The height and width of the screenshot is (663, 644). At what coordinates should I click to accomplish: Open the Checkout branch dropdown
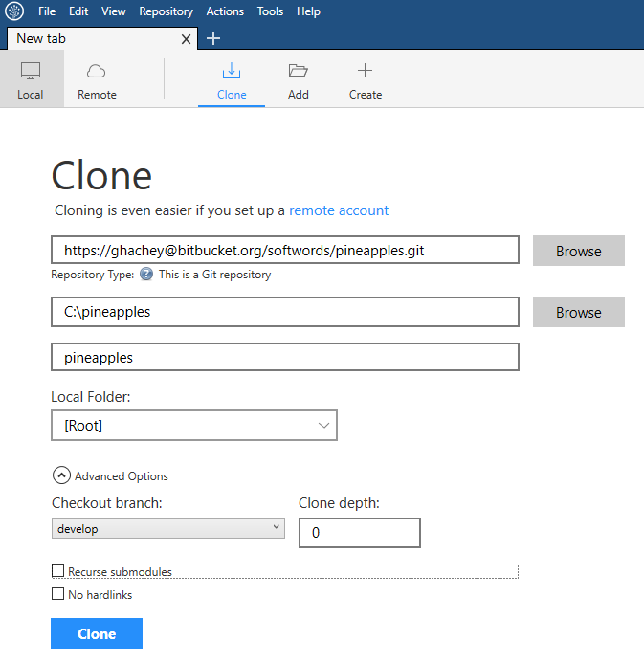167,528
